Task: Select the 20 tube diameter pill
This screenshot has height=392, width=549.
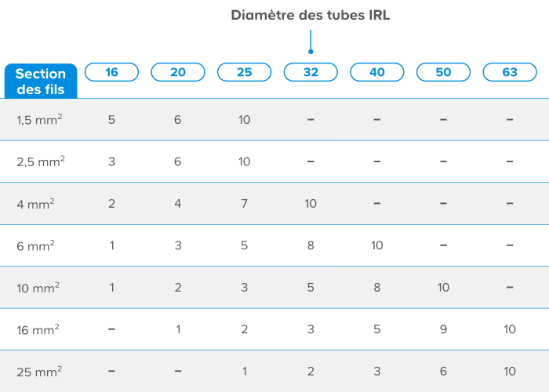Action: coord(178,72)
